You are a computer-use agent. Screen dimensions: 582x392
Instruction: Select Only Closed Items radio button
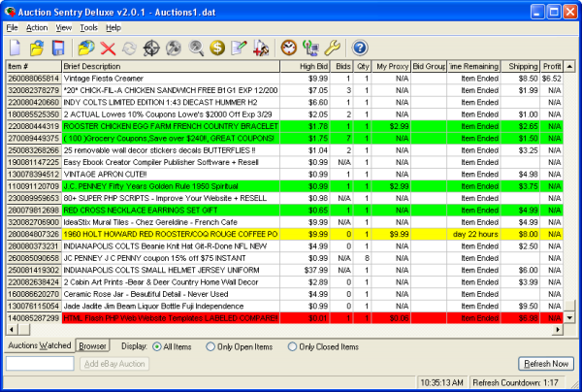click(x=293, y=345)
